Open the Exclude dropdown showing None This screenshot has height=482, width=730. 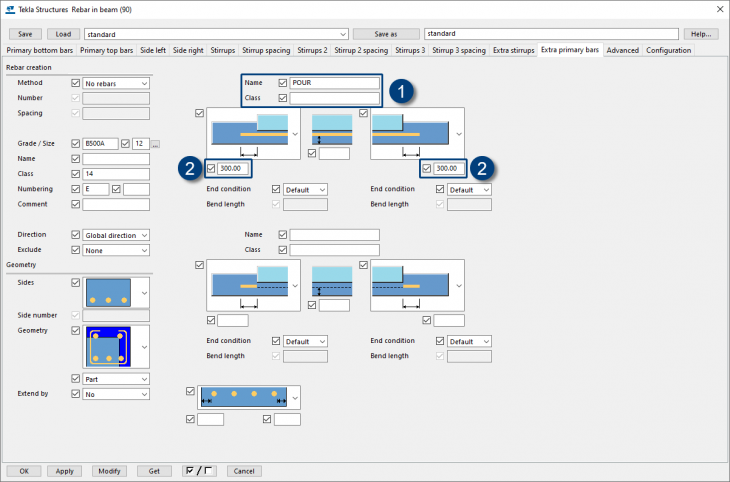(116, 251)
